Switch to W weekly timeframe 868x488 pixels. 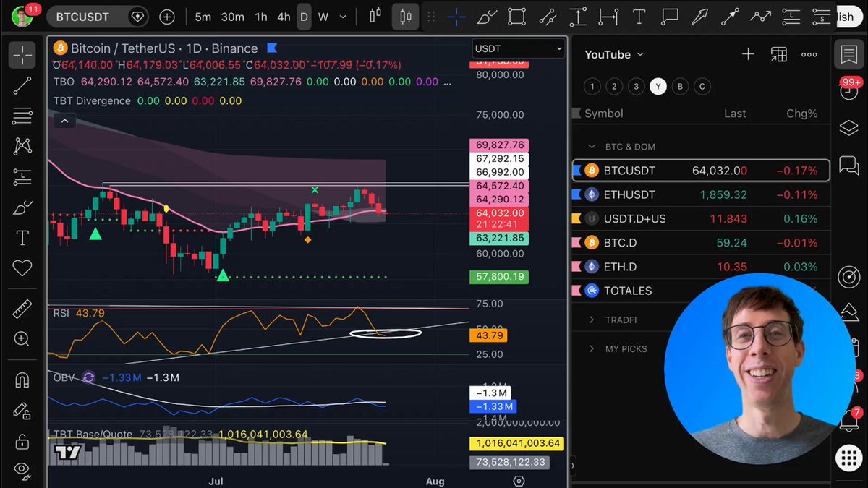click(x=323, y=17)
